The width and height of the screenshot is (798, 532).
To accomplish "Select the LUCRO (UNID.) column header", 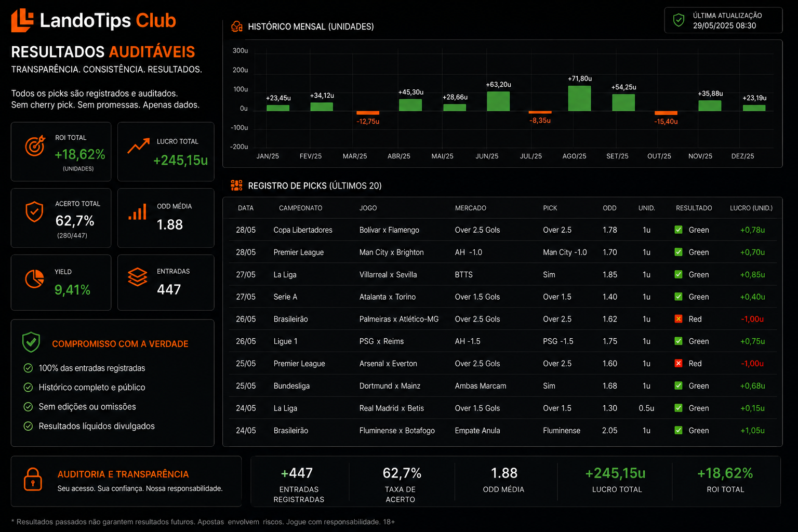I will [x=751, y=208].
